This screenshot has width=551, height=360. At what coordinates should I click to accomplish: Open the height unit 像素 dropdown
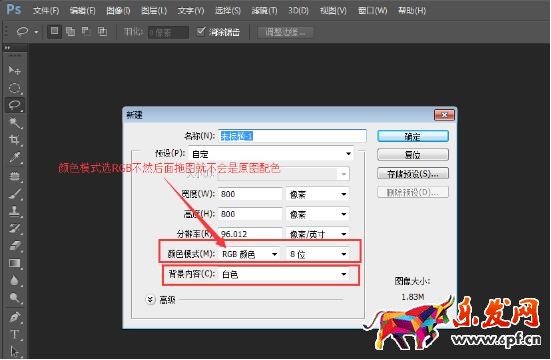point(318,214)
